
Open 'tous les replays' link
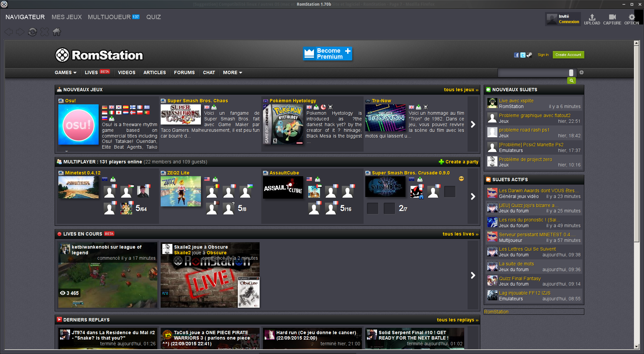(x=458, y=320)
